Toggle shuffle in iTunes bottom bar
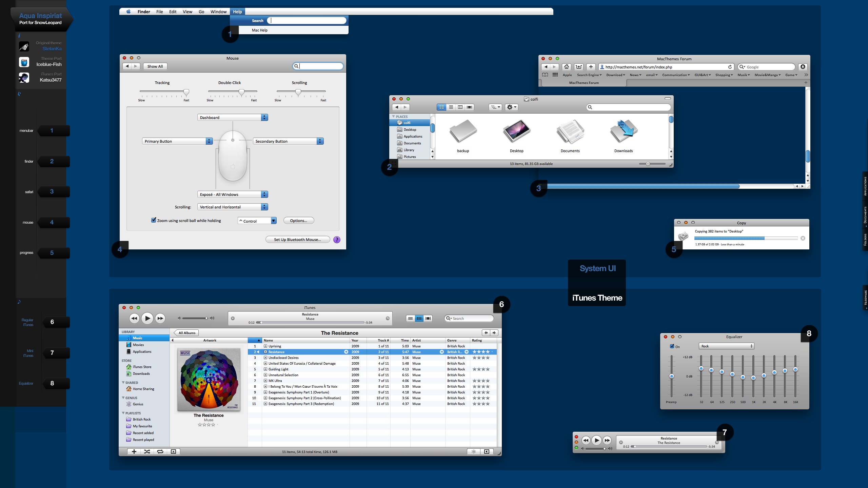Image resolution: width=868 pixels, height=488 pixels. [x=147, y=451]
